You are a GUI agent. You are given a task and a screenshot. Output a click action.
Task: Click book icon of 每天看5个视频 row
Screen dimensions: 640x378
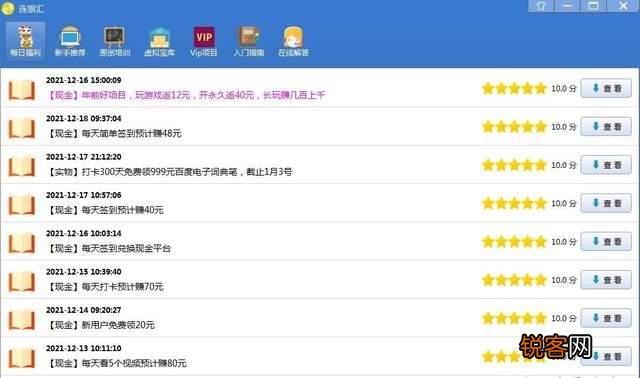tap(22, 358)
